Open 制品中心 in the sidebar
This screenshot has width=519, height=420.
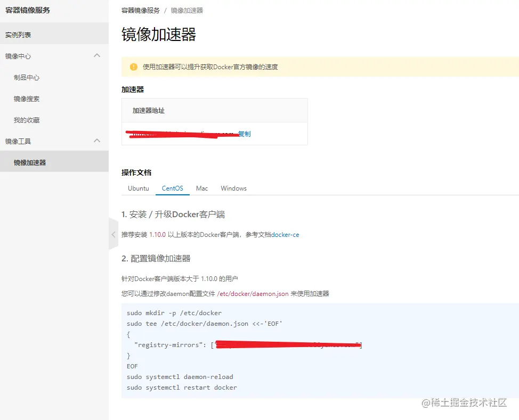point(27,77)
